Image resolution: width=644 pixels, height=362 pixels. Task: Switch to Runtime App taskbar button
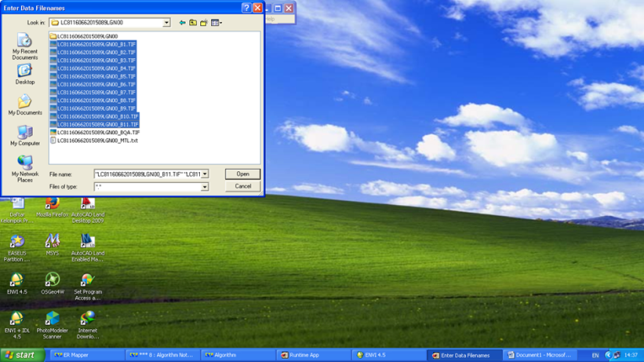(x=314, y=355)
